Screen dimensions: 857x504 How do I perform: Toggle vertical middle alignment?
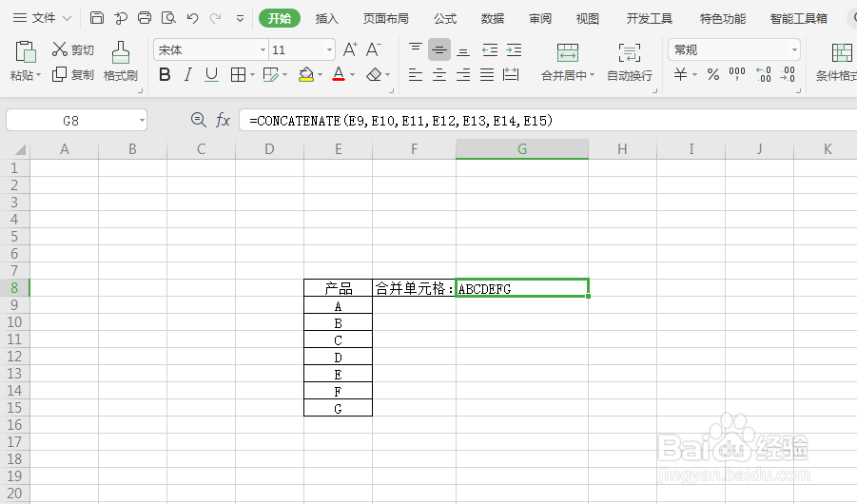439,49
